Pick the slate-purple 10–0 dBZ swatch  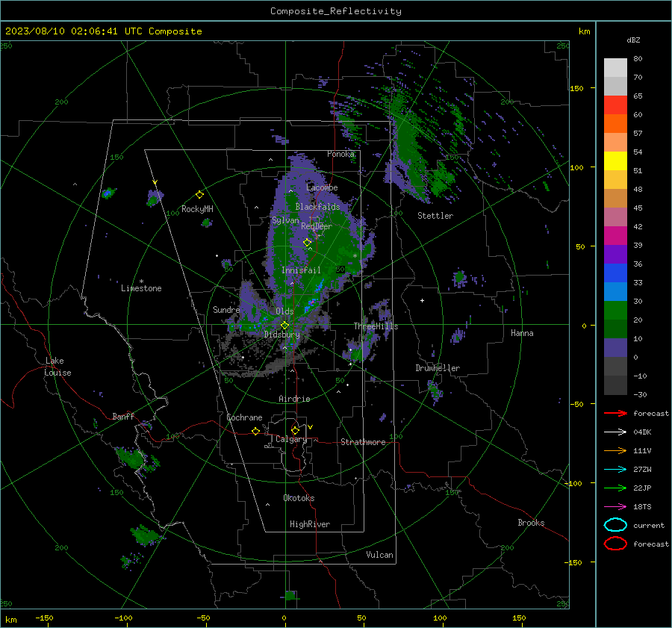point(615,348)
